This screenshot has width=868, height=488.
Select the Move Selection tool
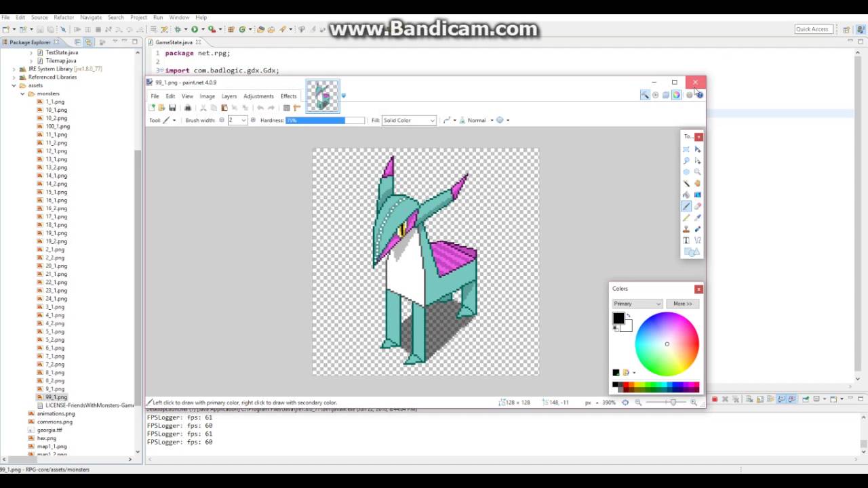(697, 161)
